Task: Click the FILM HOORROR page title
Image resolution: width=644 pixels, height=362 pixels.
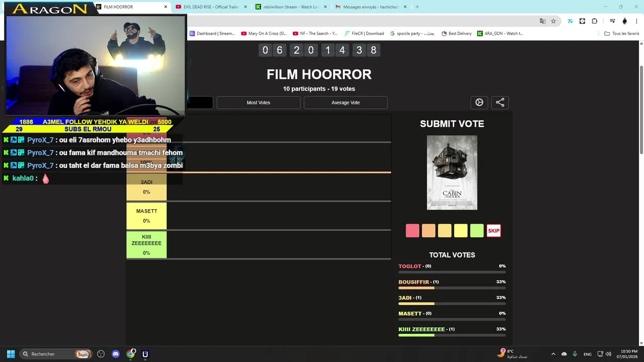Action: point(319,74)
